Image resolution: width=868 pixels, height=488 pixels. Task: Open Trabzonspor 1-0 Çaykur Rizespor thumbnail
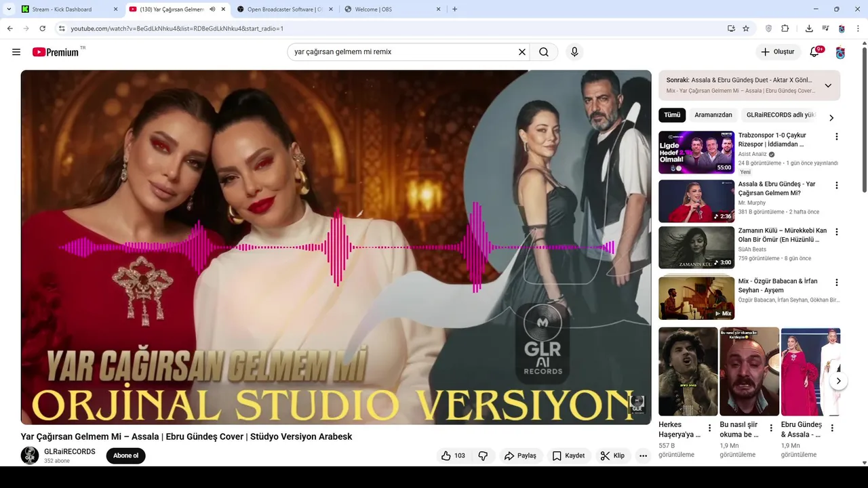pyautogui.click(x=696, y=152)
